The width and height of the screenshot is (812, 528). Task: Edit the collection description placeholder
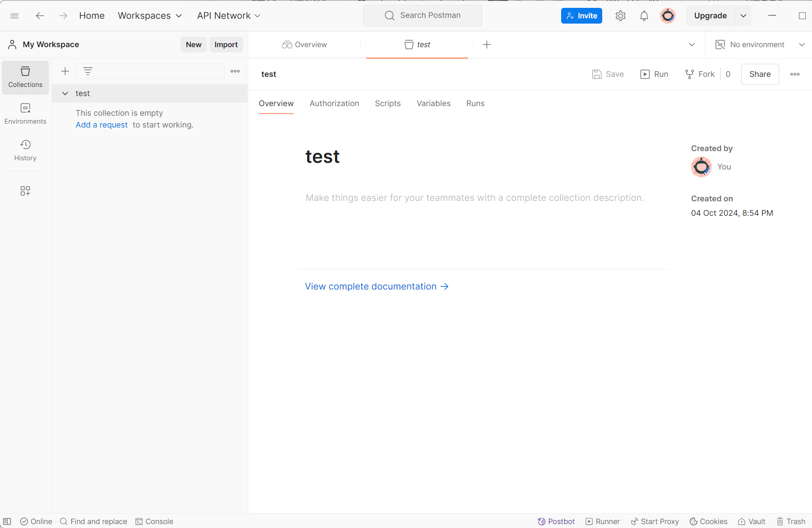click(475, 198)
